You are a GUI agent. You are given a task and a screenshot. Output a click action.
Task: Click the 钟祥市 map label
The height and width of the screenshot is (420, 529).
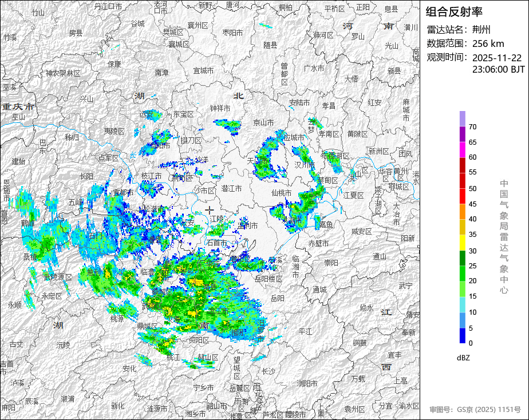220,108
